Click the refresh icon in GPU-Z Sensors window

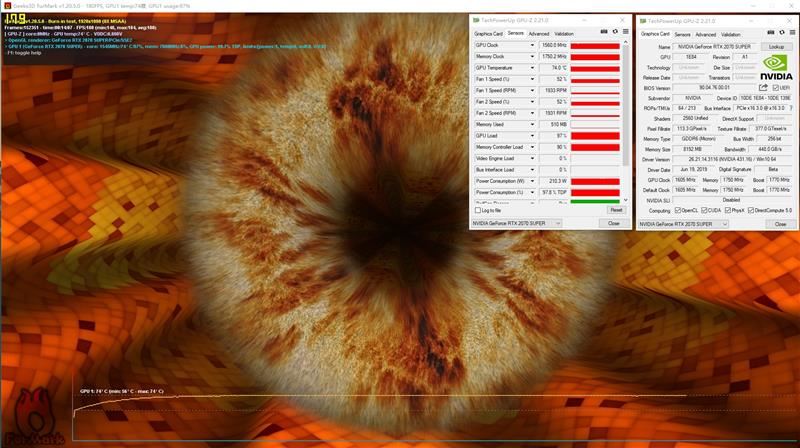pyautogui.click(x=615, y=32)
